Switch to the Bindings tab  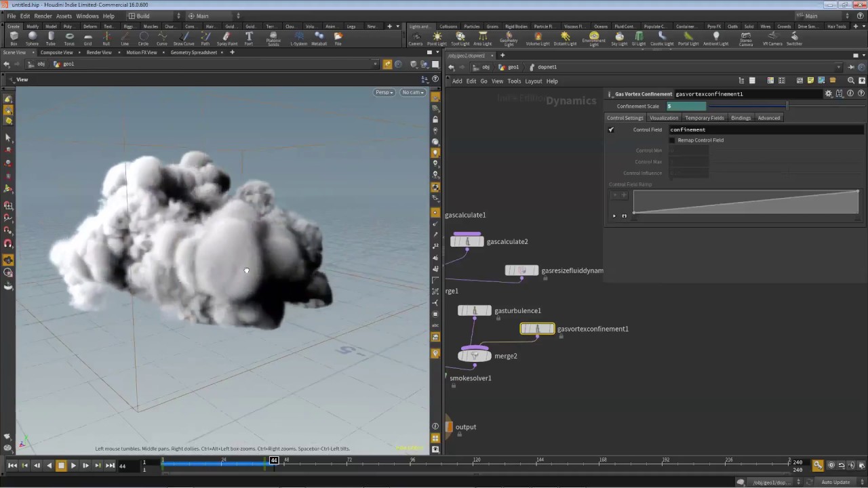741,118
